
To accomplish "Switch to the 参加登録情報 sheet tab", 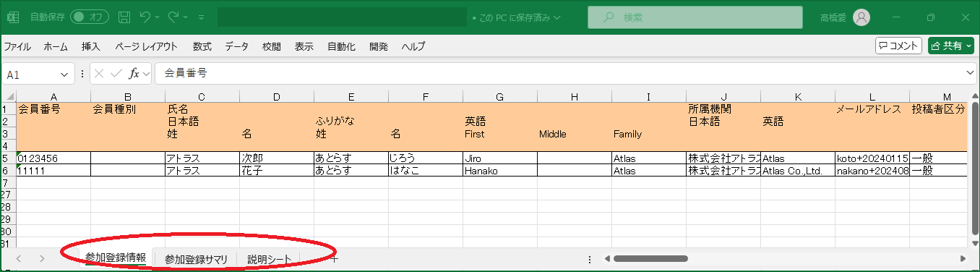I will [x=116, y=258].
